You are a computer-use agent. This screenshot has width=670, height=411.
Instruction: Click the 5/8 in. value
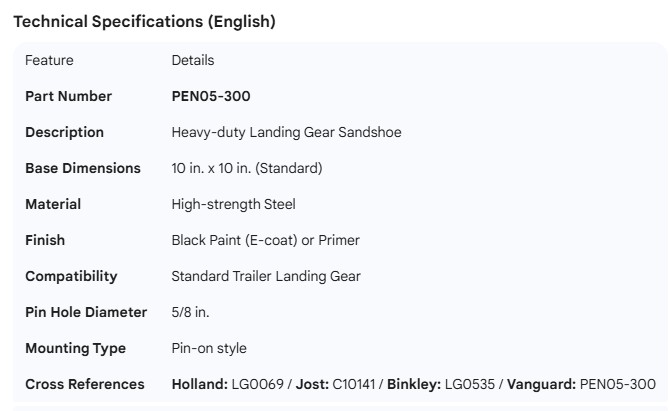[x=190, y=312]
